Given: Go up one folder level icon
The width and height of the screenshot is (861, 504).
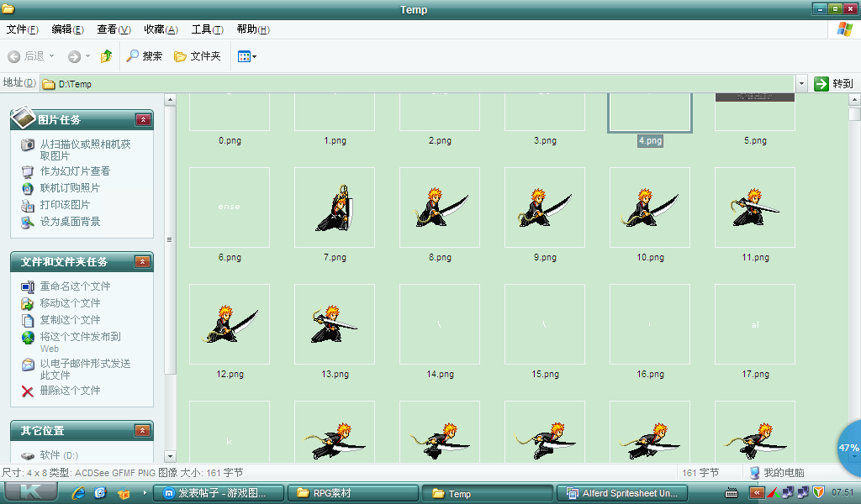Looking at the screenshot, I should [107, 56].
